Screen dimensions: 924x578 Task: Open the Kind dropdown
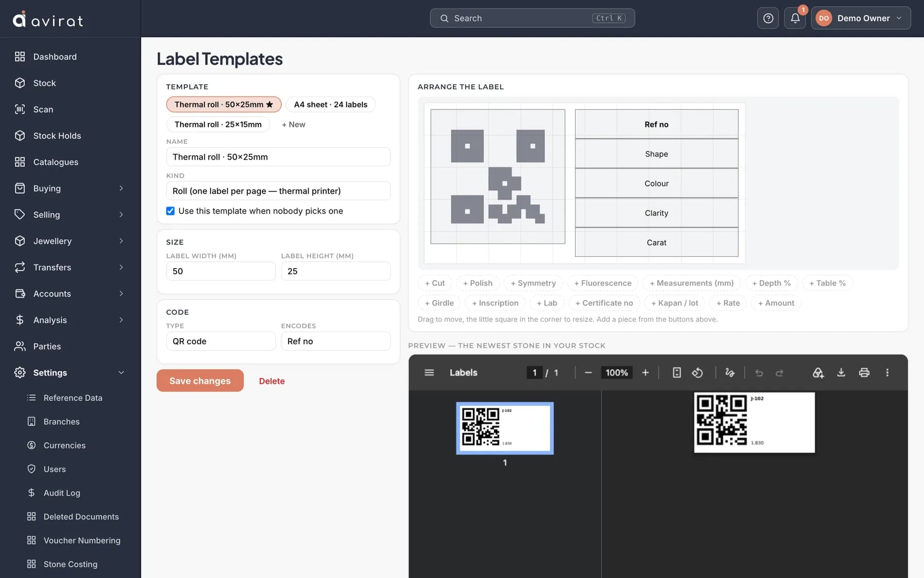pyautogui.click(x=278, y=191)
